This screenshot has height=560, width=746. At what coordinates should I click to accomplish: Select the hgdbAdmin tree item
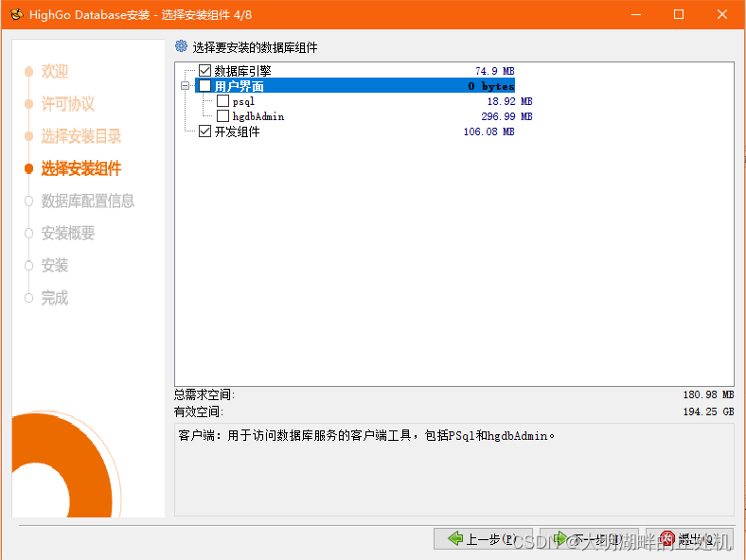point(258,116)
